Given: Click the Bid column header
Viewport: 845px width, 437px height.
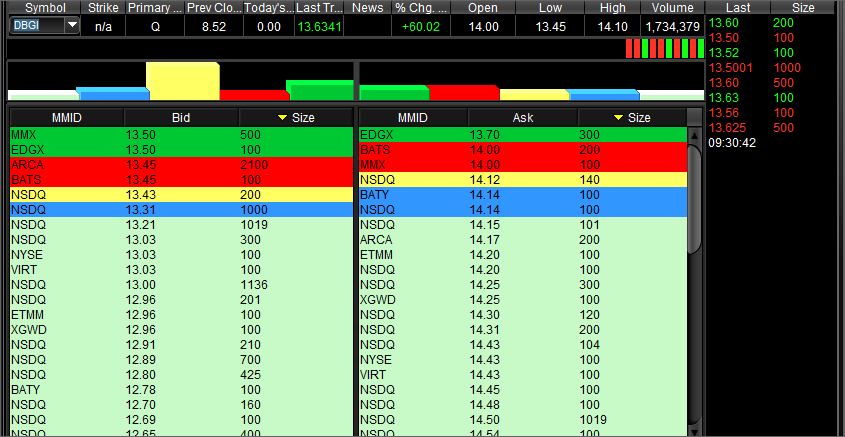Looking at the screenshot, I should pyautogui.click(x=181, y=117).
